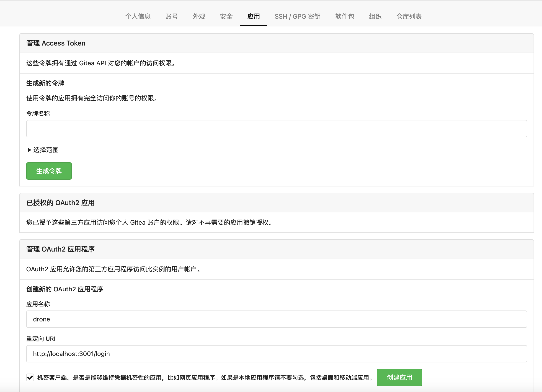
Task: Switch to the 软件包 tab
Action: pos(344,16)
